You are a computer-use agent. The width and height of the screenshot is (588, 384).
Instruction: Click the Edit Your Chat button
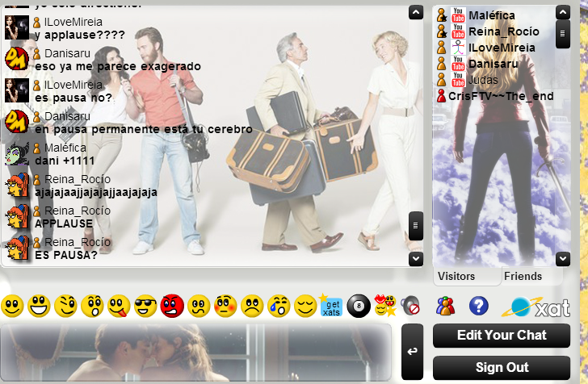(x=501, y=336)
